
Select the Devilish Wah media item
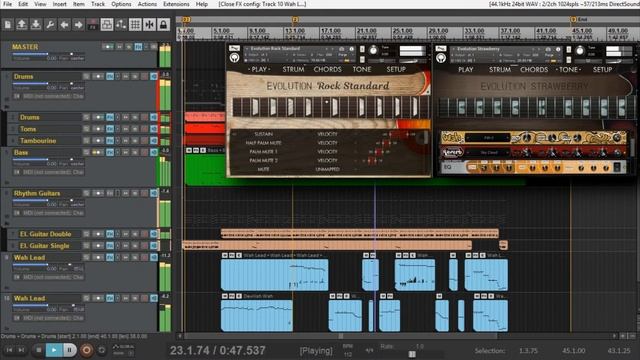pyautogui.click(x=257, y=316)
